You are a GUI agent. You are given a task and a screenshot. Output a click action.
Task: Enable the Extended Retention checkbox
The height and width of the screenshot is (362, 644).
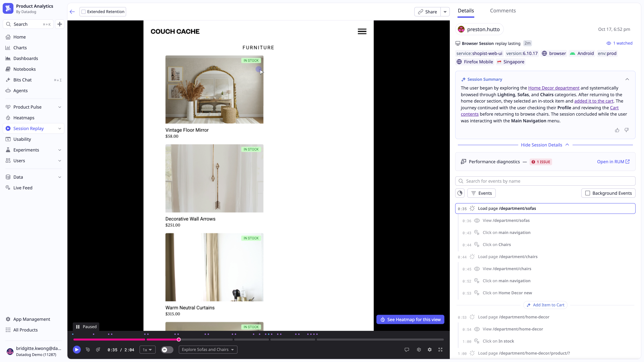(84, 12)
